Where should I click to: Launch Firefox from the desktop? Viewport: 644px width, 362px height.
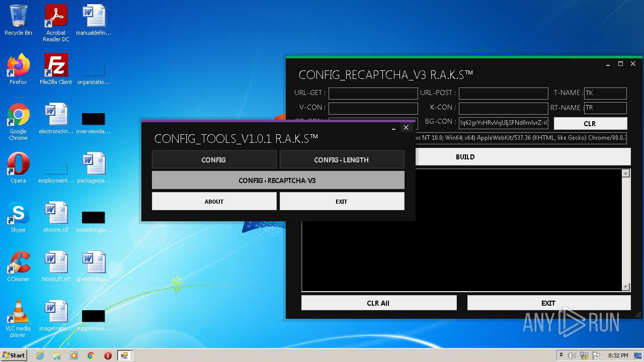(18, 69)
